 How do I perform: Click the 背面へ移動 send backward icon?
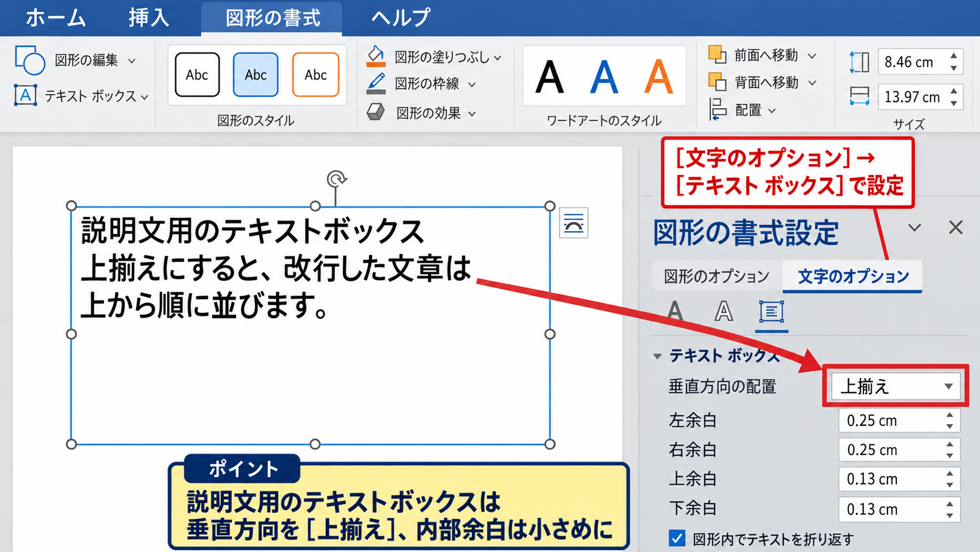(x=717, y=82)
